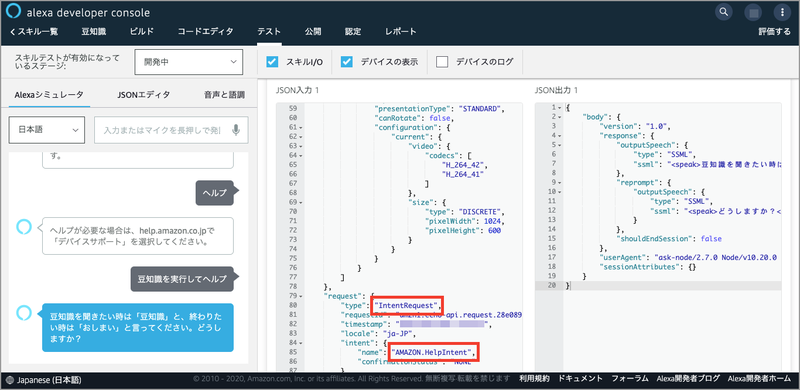Open the search magnifier icon
Image resolution: width=800 pixels, height=390 pixels.
[x=724, y=12]
